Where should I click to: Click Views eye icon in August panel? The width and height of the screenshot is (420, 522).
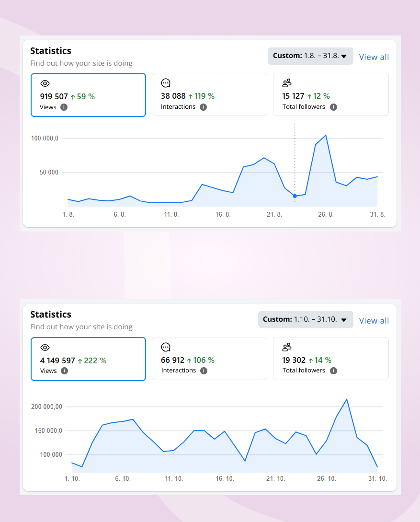click(x=45, y=83)
